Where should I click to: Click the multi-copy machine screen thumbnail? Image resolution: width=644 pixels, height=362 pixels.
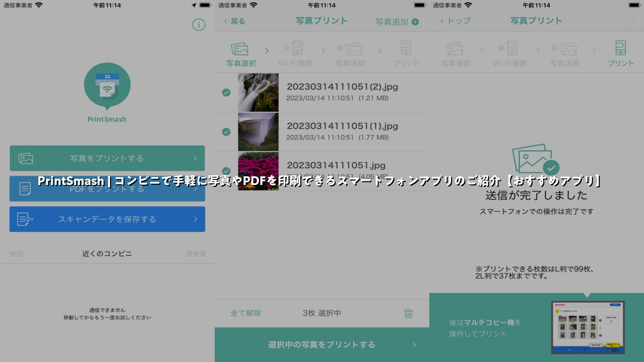tap(588, 327)
